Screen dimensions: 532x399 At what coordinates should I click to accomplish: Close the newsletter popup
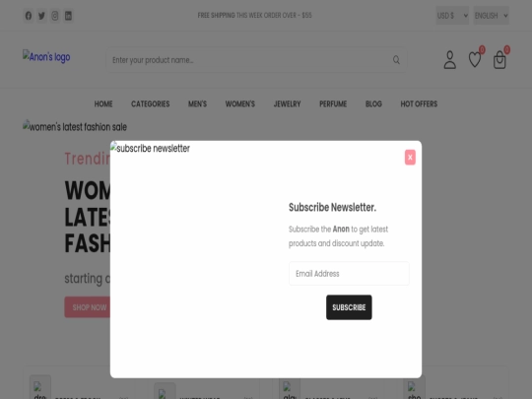click(x=410, y=157)
